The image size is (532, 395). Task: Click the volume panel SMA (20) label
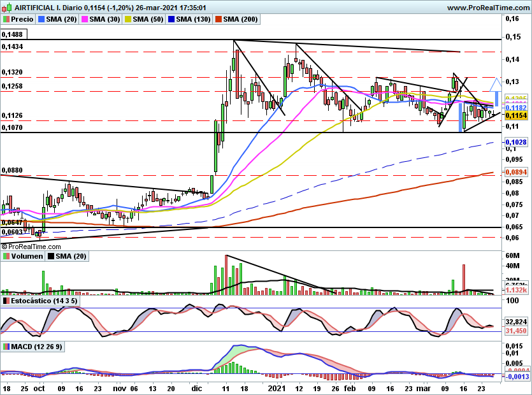pos(72,256)
